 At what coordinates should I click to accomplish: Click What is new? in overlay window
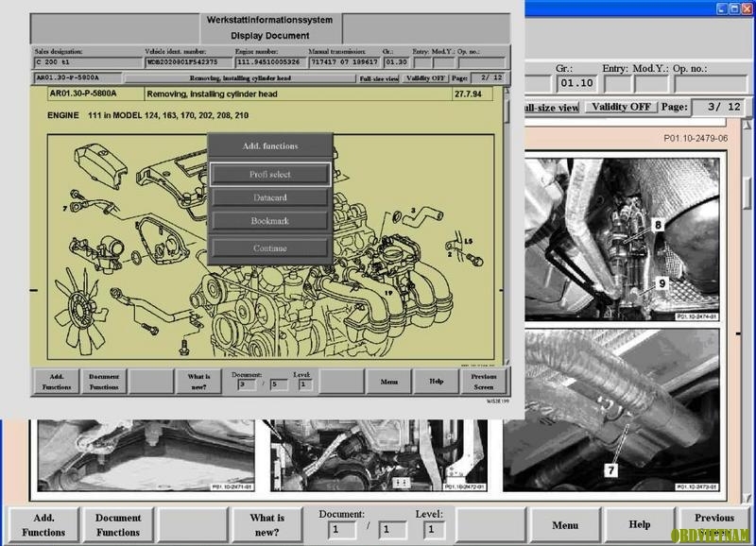[198, 382]
